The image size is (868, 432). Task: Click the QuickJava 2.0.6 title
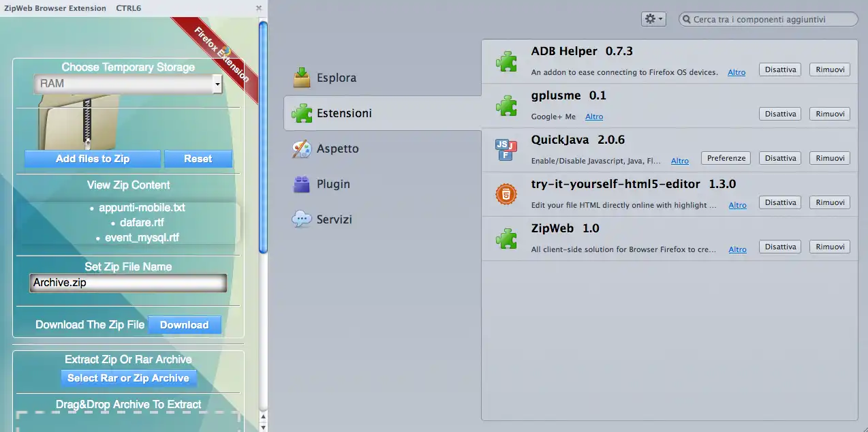pos(578,140)
